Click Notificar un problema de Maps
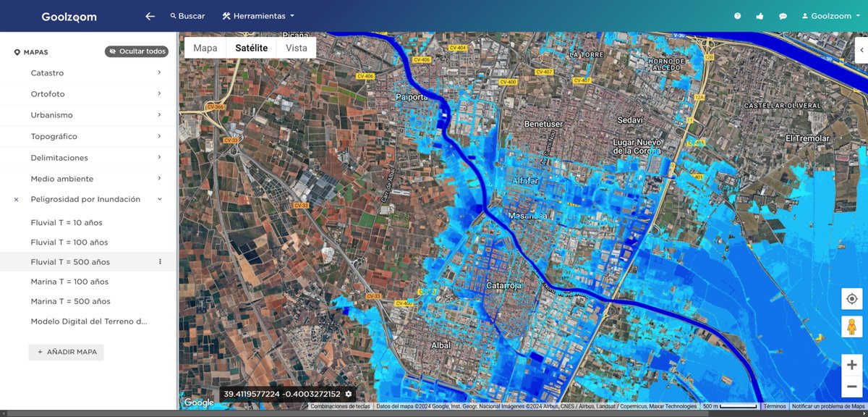 (x=829, y=406)
